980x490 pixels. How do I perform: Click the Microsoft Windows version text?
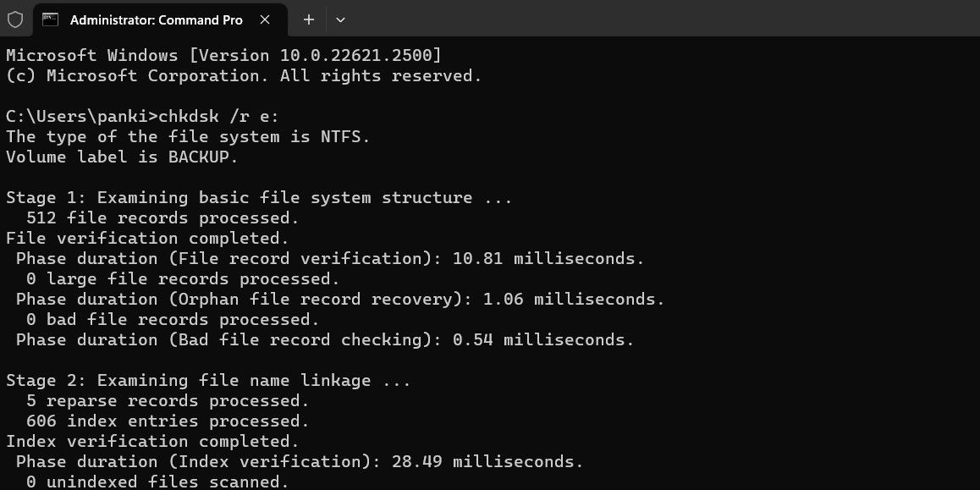[x=220, y=55]
